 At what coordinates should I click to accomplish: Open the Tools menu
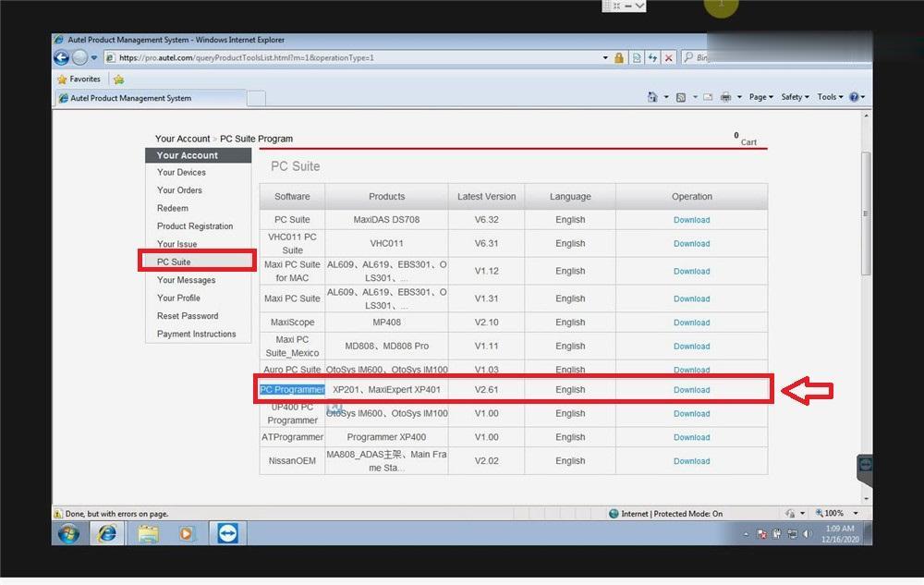[830, 97]
